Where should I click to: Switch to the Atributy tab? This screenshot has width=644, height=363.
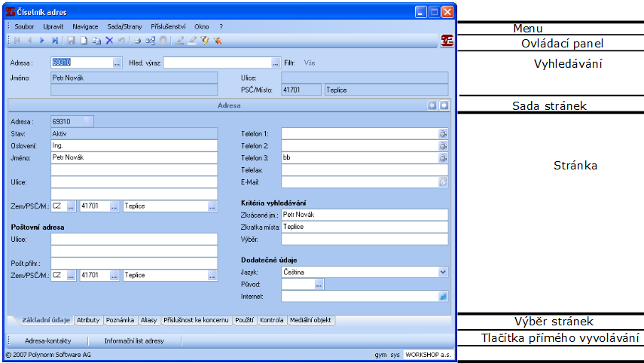(88, 320)
